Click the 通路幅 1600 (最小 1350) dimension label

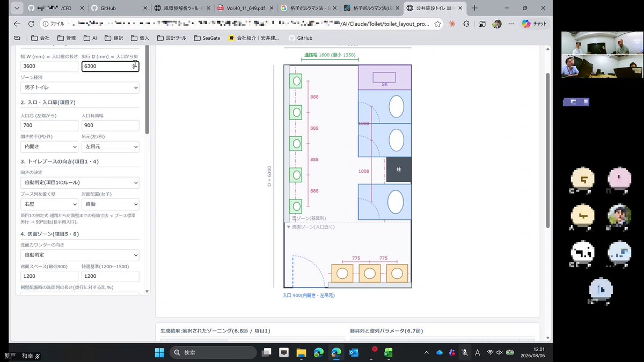click(x=330, y=54)
